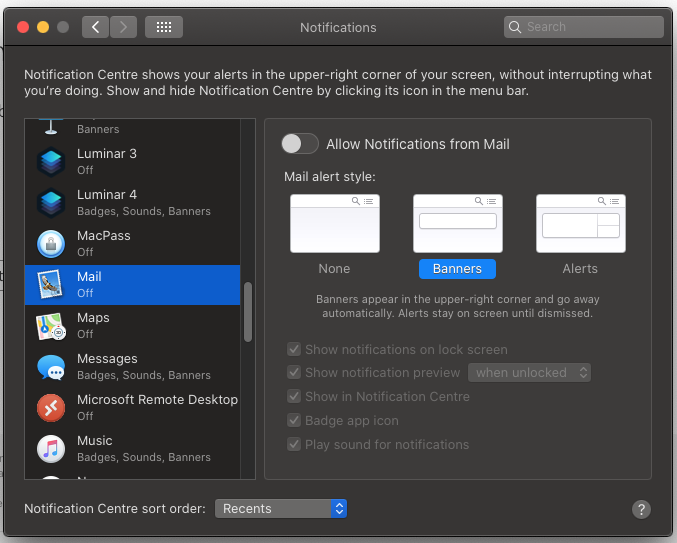Select the None alert style thumbnail
The height and width of the screenshot is (543, 677).
(x=335, y=223)
